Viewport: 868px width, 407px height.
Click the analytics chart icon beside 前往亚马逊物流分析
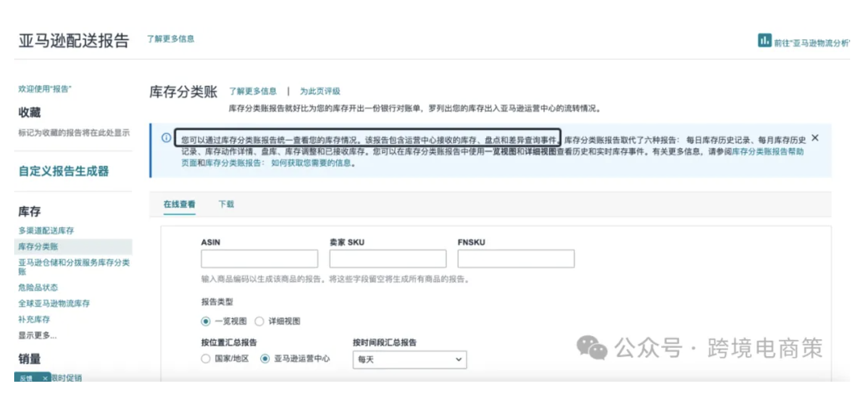click(x=764, y=41)
